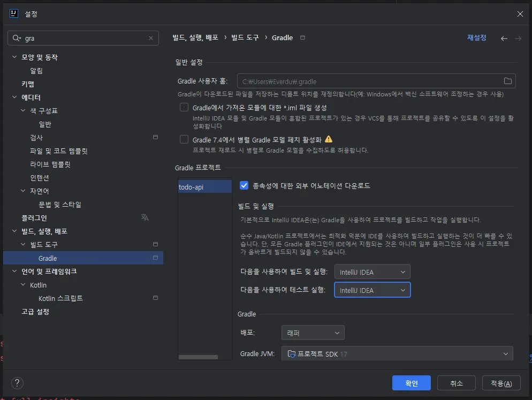Open 고급 설정 page
The width and height of the screenshot is (532, 400).
35,311
